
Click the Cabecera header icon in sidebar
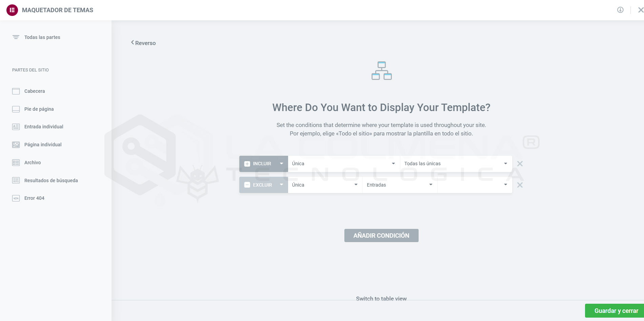(x=16, y=91)
